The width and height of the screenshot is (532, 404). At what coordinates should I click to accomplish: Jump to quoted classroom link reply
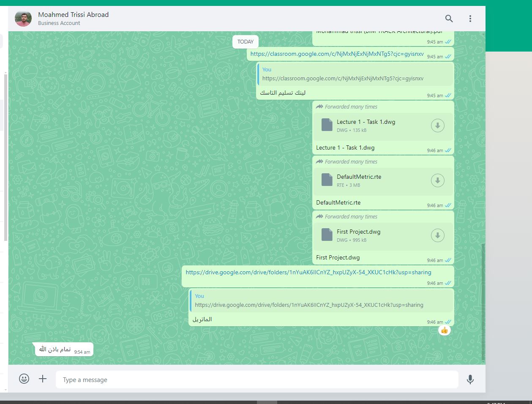[355, 74]
